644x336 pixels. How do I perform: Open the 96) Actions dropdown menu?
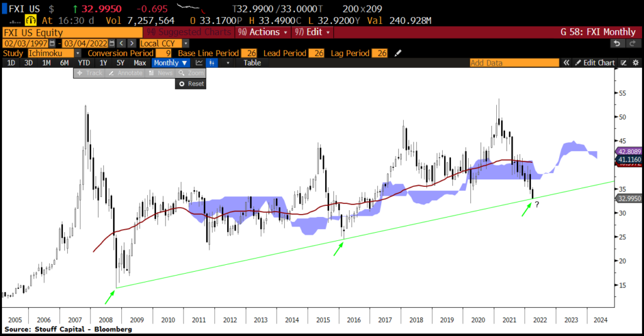263,32
